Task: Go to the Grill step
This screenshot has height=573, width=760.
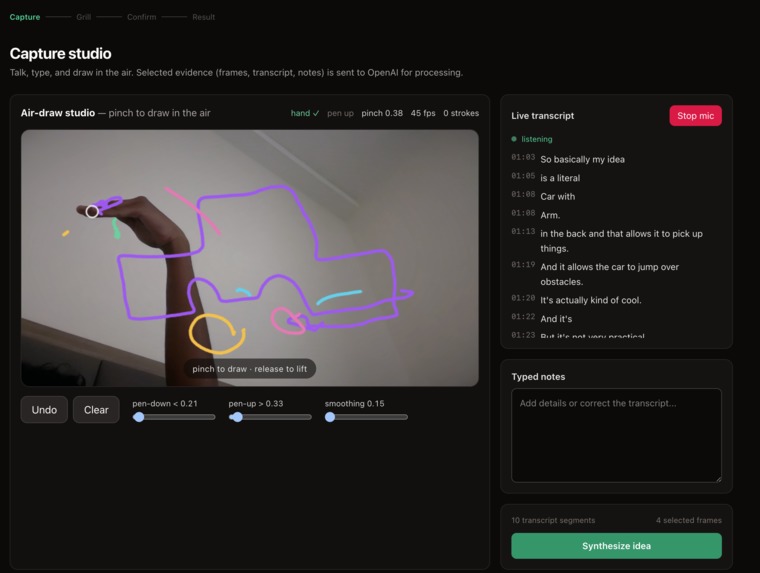Action: coord(83,17)
